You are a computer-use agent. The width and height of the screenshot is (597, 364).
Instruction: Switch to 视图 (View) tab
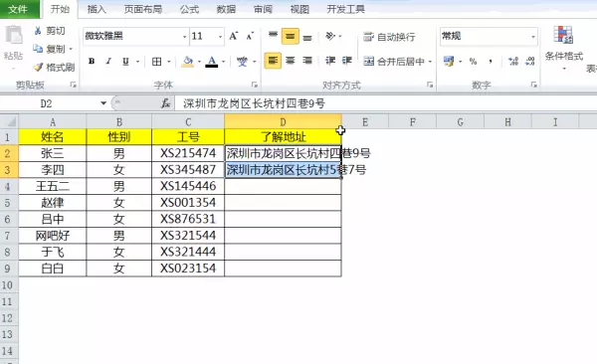pyautogui.click(x=299, y=9)
